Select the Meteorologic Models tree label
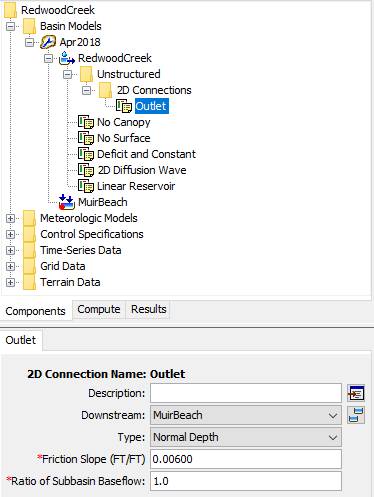374x497 pixels. (x=89, y=218)
